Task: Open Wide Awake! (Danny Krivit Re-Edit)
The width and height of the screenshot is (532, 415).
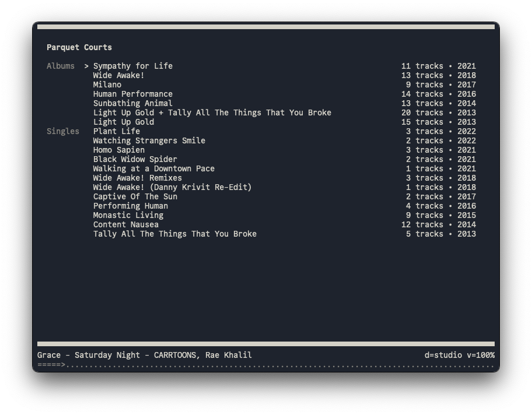Action: pos(173,187)
